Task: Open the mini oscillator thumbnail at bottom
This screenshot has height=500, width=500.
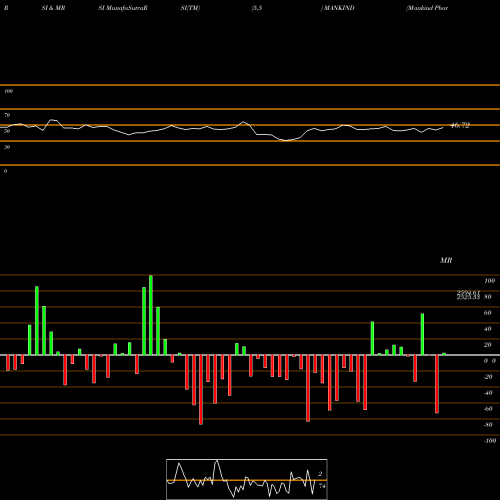Action: click(x=247, y=479)
